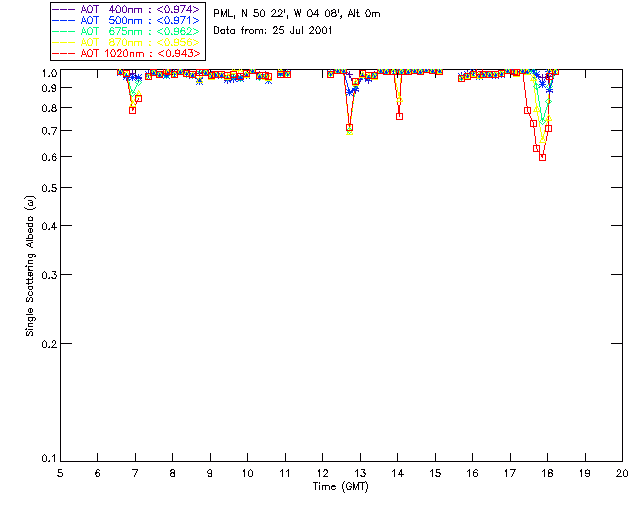Click x-axis tick label 16
This screenshot has width=640, height=512.
point(472,473)
